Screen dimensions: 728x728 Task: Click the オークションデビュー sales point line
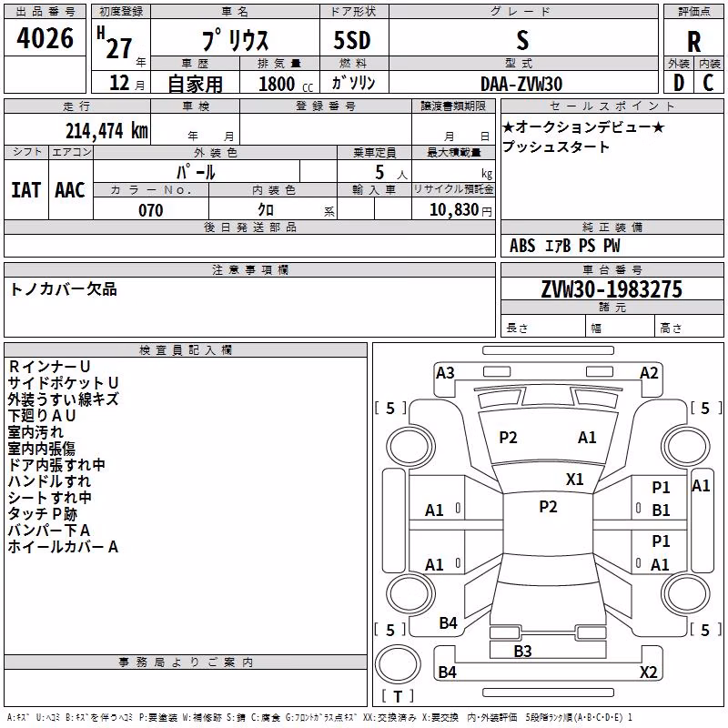[583, 126]
